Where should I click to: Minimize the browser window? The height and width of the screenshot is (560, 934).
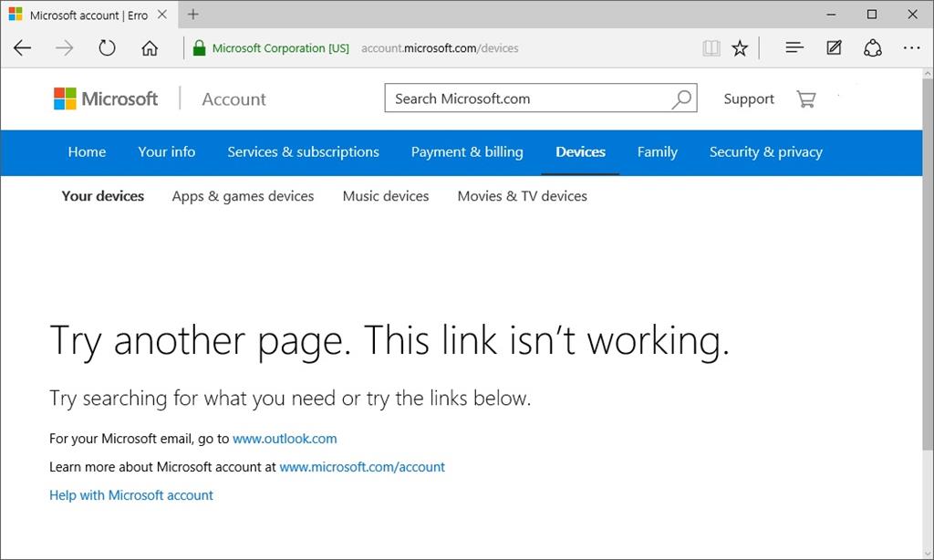tap(832, 15)
